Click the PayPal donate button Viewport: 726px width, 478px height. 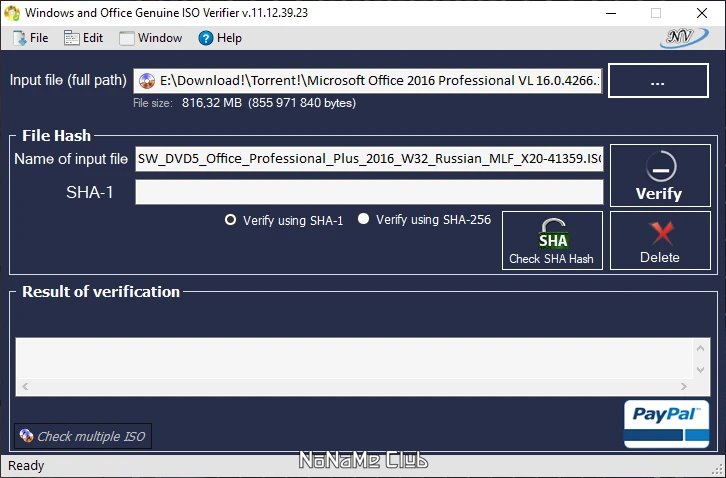(x=667, y=424)
